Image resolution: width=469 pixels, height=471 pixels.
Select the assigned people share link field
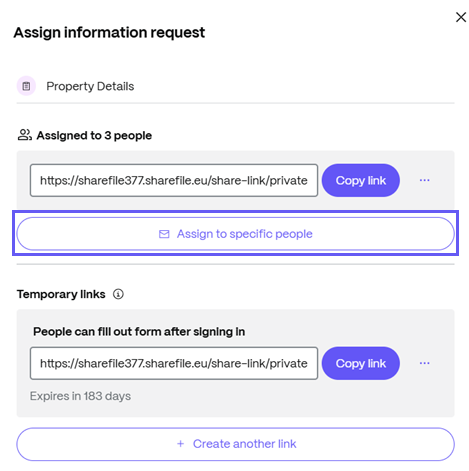(x=174, y=180)
